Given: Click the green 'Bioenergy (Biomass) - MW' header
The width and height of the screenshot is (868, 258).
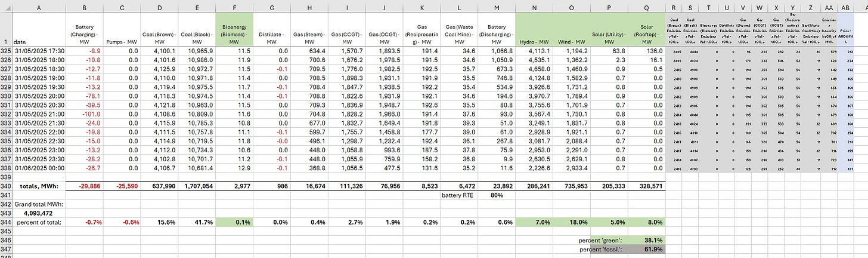Looking at the screenshot, I should point(234,30).
